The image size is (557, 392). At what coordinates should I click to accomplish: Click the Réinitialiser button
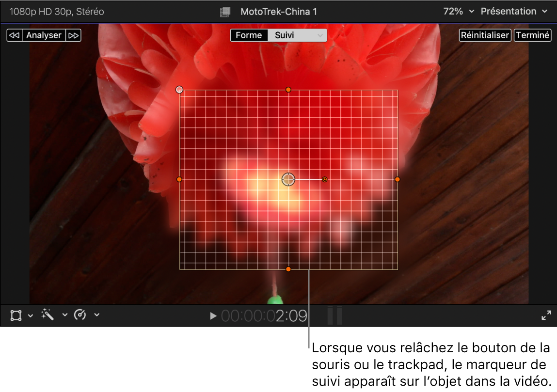click(x=485, y=35)
